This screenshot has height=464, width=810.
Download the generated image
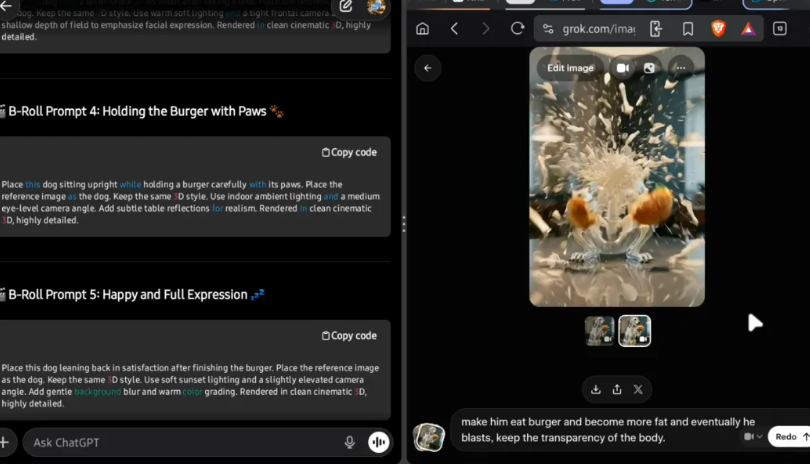pyautogui.click(x=596, y=389)
